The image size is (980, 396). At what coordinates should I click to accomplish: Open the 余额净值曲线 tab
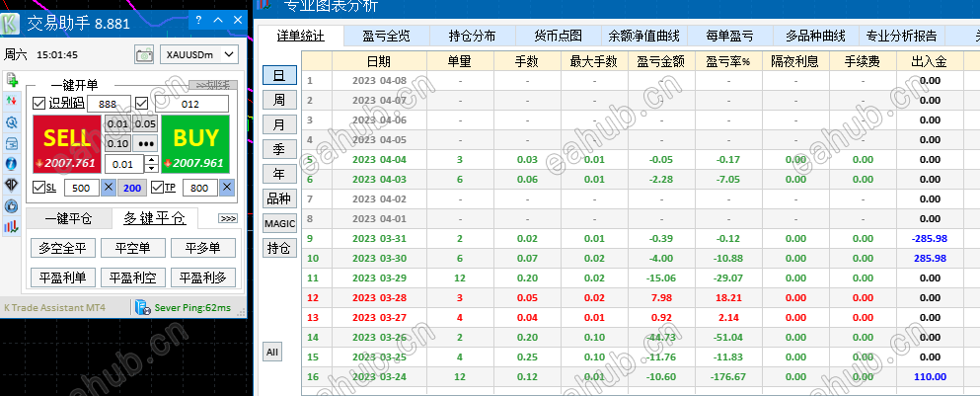[644, 36]
